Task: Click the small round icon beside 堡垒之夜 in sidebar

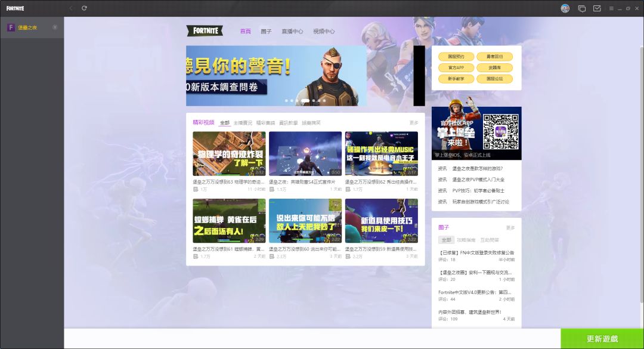Action: click(55, 27)
